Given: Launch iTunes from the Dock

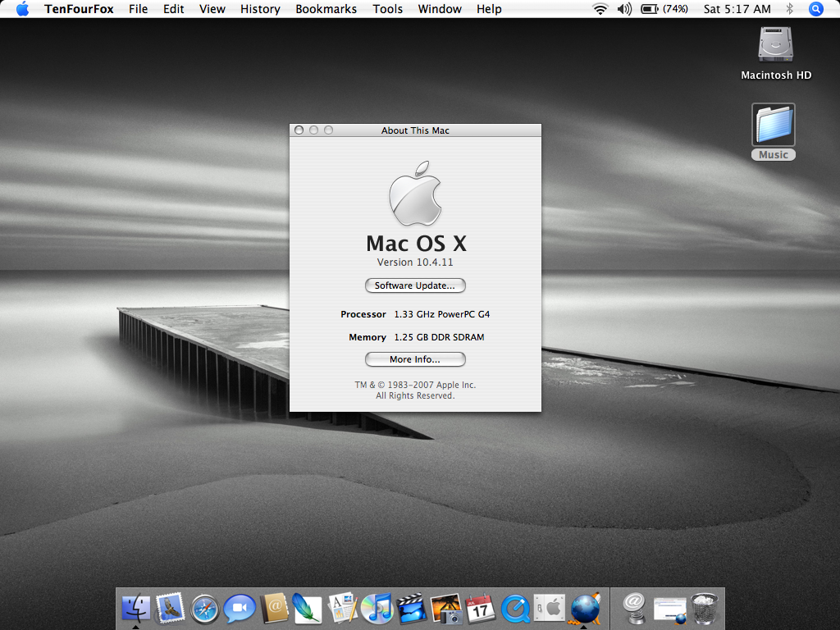Looking at the screenshot, I should [x=377, y=609].
